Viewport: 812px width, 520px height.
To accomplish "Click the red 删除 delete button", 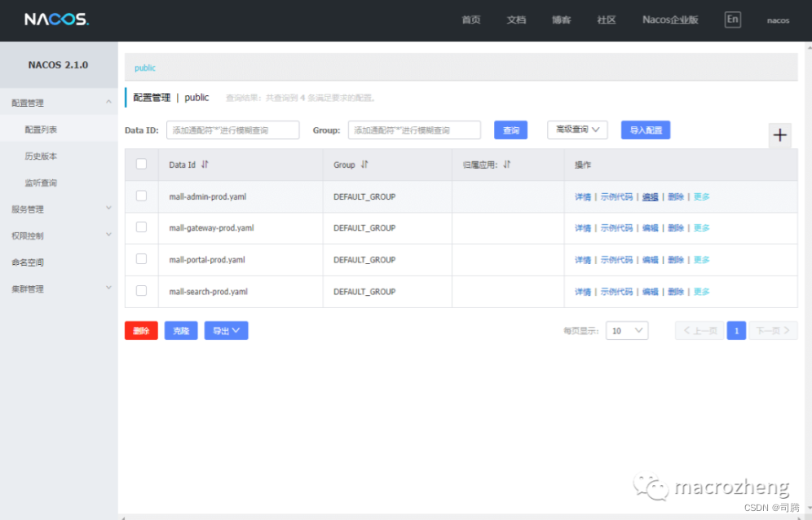I will point(140,330).
